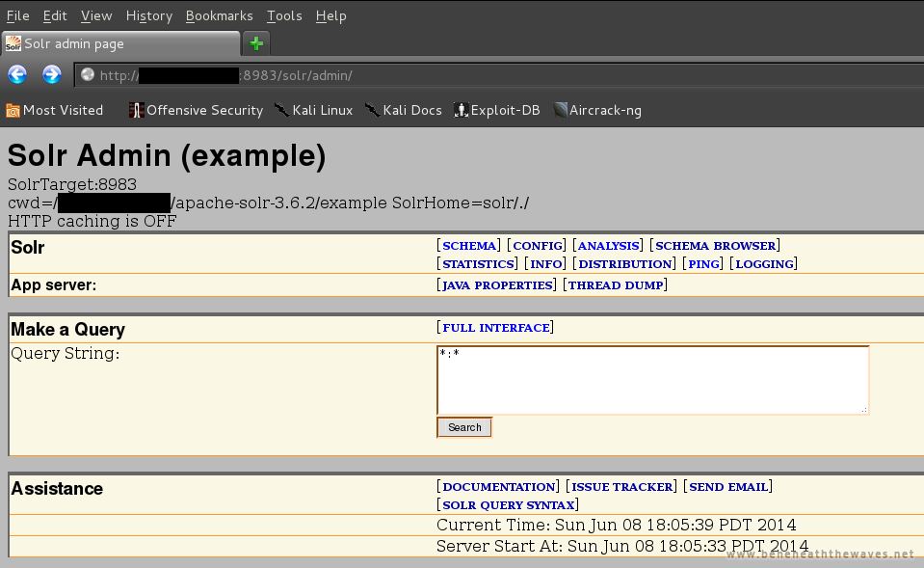Click the site favicon in the address bar
The image size is (924, 568).
pyautogui.click(x=87, y=74)
